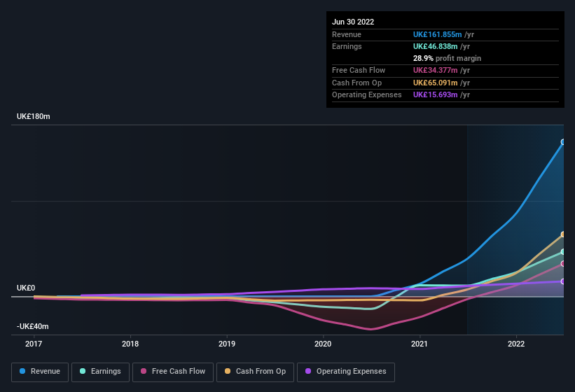Toggle the Operating Expenses legend button

click(x=346, y=372)
